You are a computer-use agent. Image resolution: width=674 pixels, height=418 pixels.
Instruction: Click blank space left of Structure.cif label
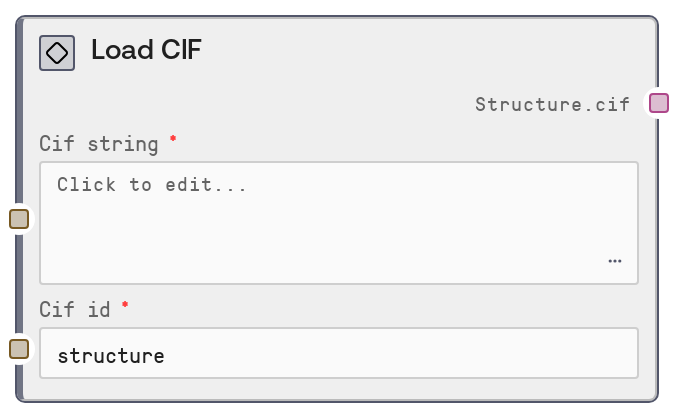[250, 104]
